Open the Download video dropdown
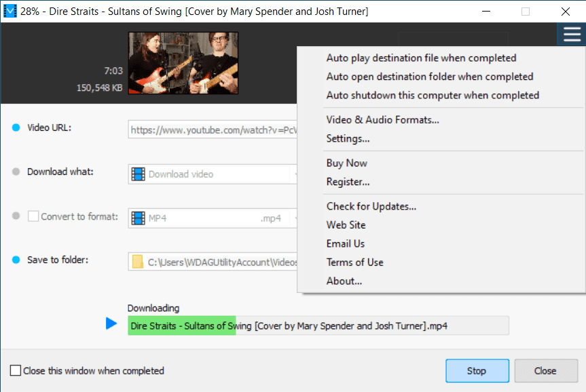 tap(213, 174)
